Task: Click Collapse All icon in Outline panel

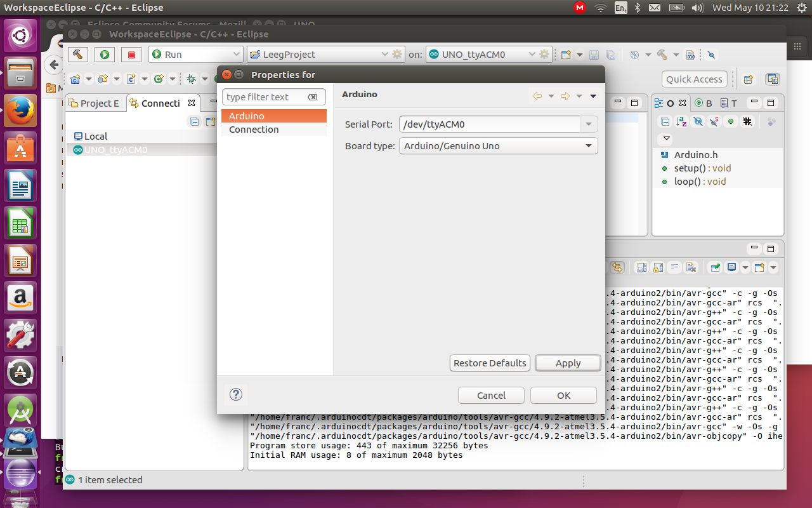Action: coord(665,121)
